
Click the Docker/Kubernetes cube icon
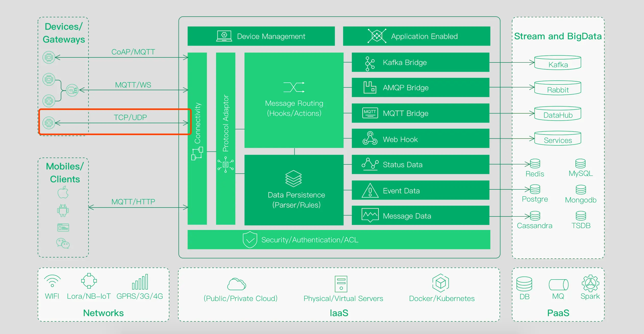tap(441, 283)
